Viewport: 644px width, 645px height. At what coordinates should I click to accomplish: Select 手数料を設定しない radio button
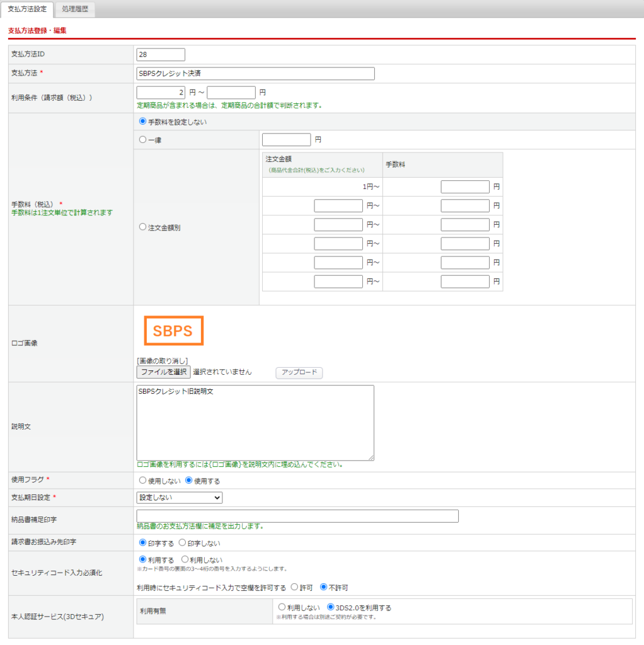click(x=142, y=122)
